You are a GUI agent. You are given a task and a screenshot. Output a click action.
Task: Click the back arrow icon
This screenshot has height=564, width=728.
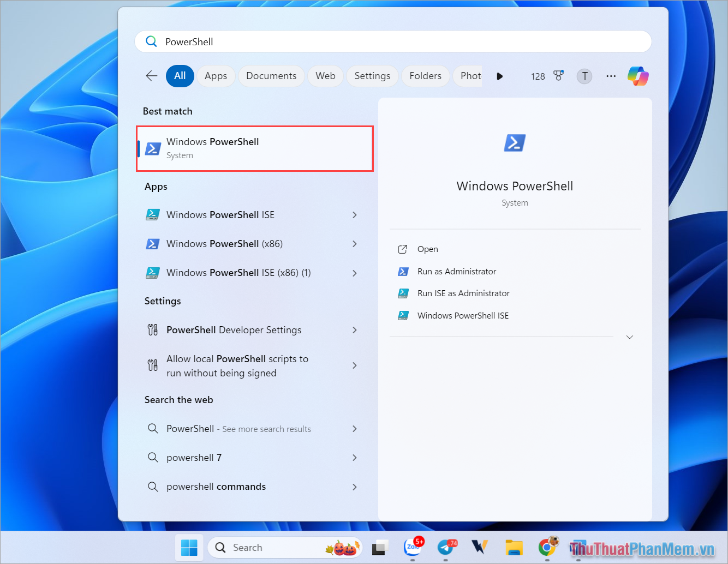click(x=152, y=76)
